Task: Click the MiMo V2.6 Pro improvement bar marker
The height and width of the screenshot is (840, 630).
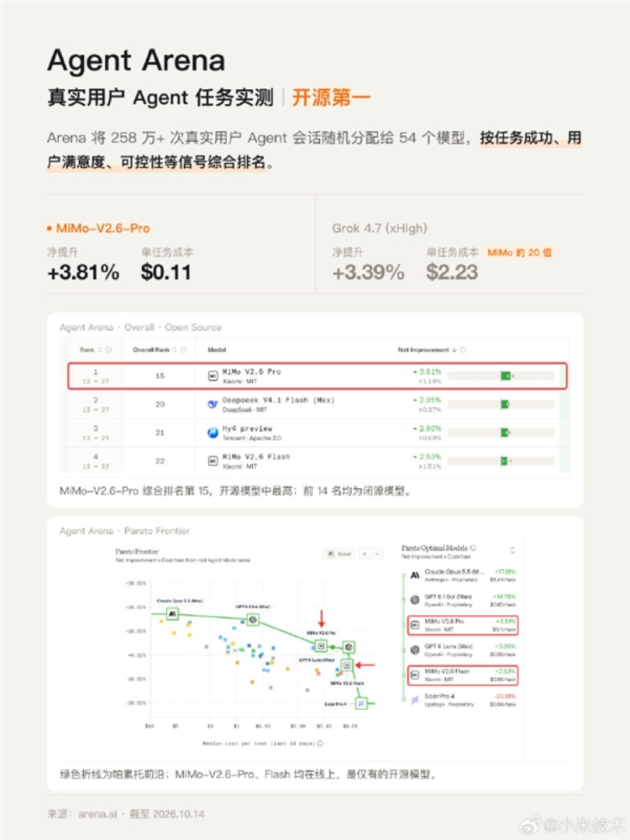Action: click(x=506, y=376)
